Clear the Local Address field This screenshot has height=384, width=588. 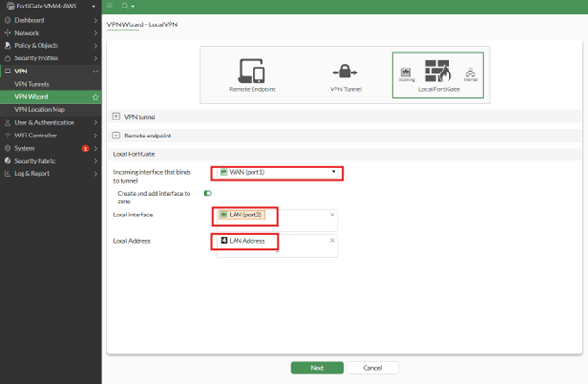[332, 241]
